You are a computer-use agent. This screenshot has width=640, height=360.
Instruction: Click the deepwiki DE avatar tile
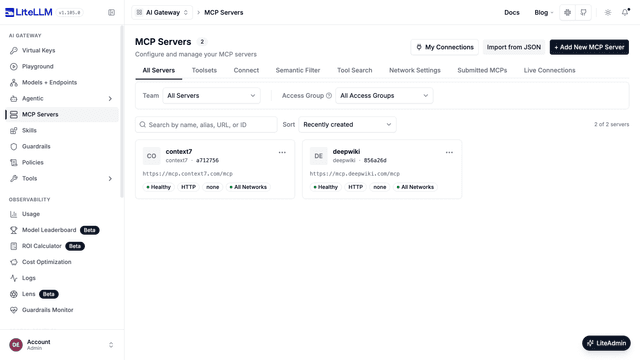(318, 156)
